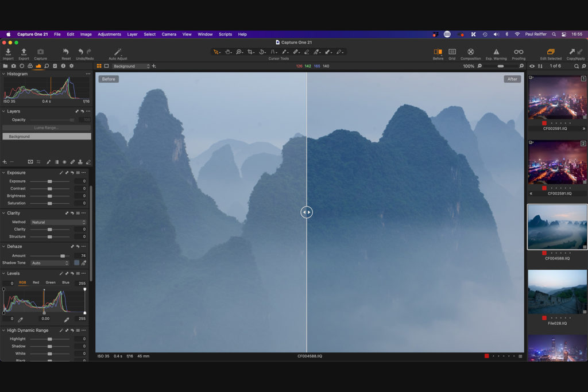This screenshot has width=588, height=392.
Task: Toggle layer mask visibility icon
Action: pos(30,162)
